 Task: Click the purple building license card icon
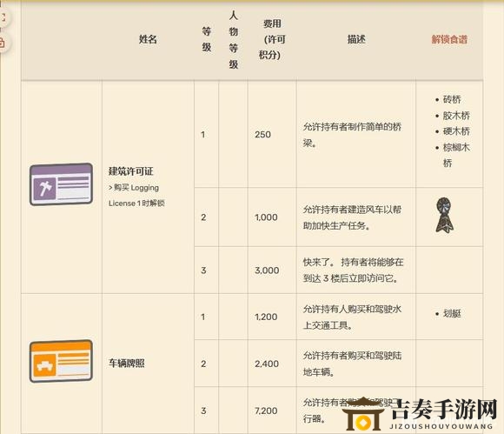(x=61, y=184)
